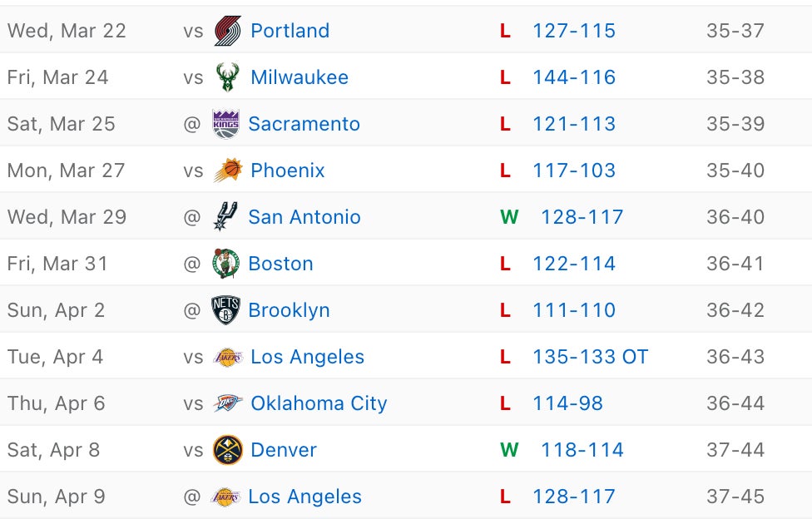Click the Phoenix Suns logo

point(227,171)
